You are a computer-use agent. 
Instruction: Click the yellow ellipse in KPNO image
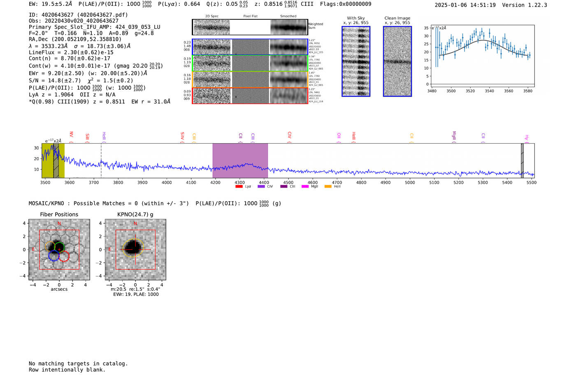coord(133,248)
